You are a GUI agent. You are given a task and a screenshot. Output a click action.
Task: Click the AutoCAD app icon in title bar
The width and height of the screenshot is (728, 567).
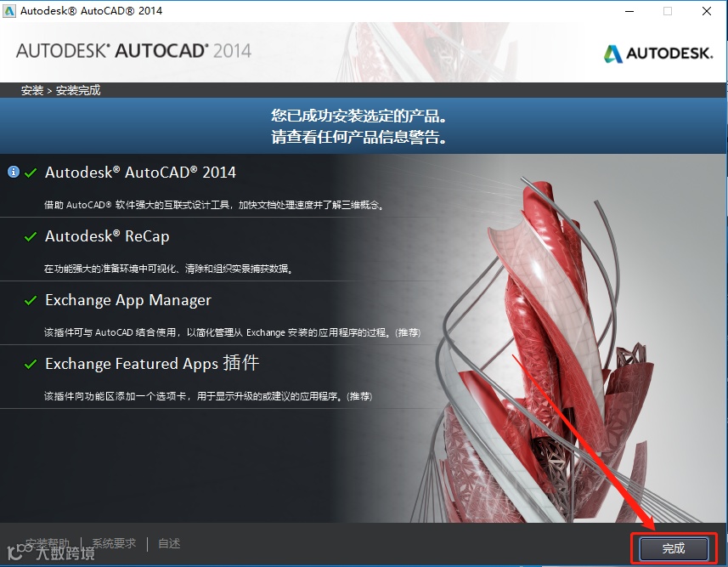click(x=9, y=11)
